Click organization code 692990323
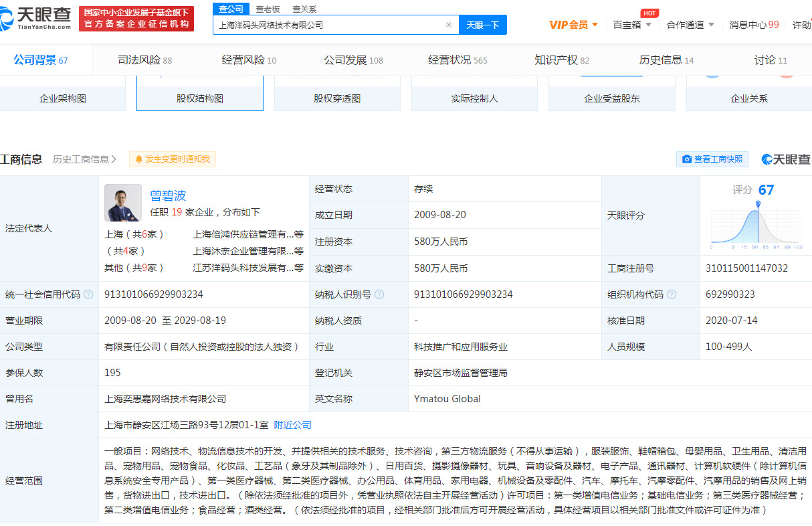The height and width of the screenshot is (526, 812). click(x=730, y=294)
